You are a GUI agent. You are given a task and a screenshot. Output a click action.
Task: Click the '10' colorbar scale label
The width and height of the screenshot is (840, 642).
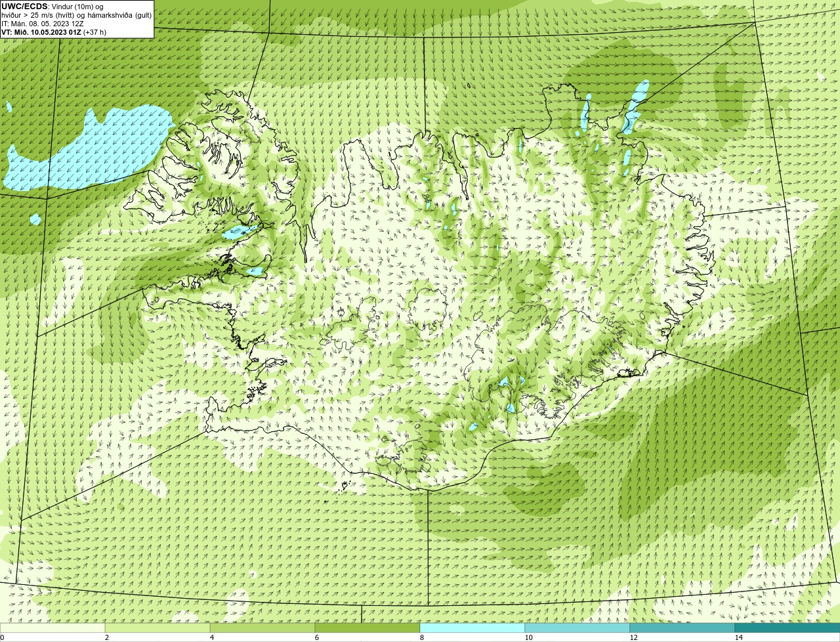[528, 637]
